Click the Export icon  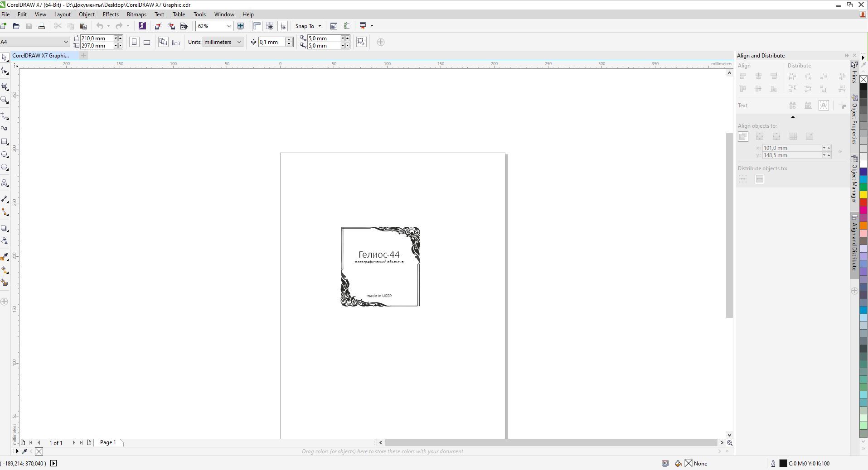[171, 26]
